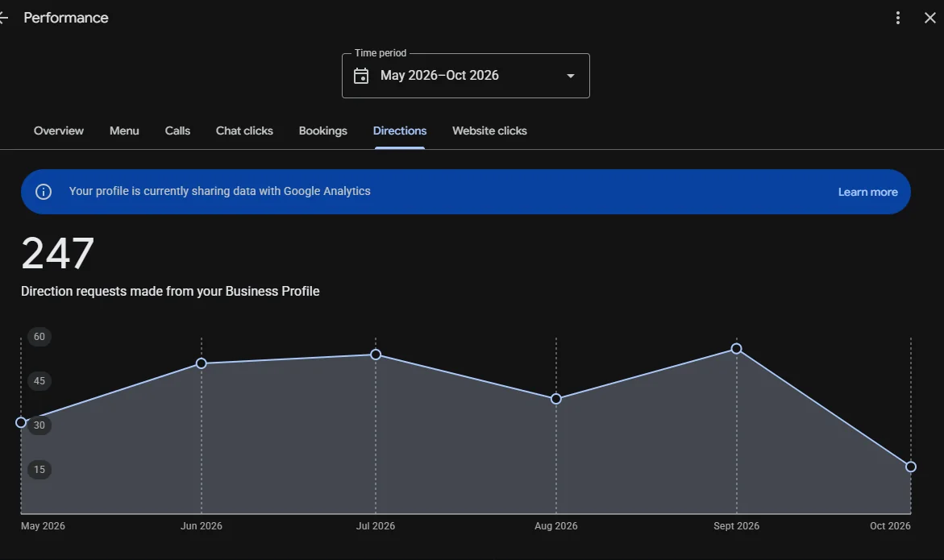Open the Bookings tab
The height and width of the screenshot is (560, 944).
click(x=322, y=131)
